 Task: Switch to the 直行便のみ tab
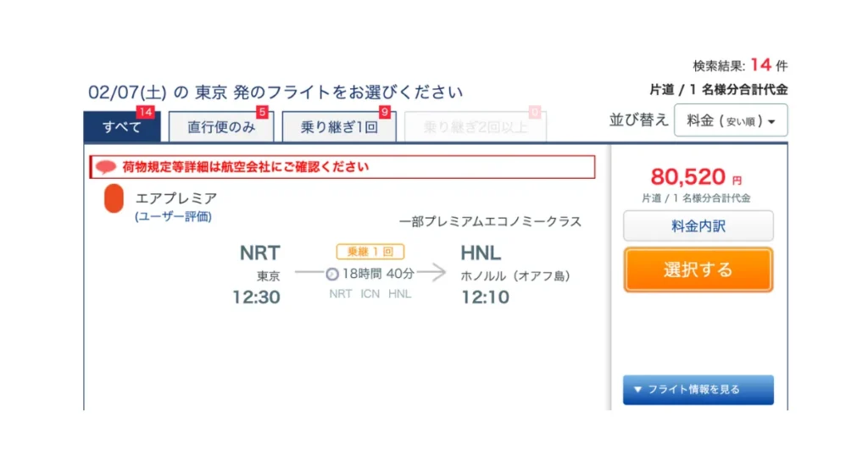(220, 128)
